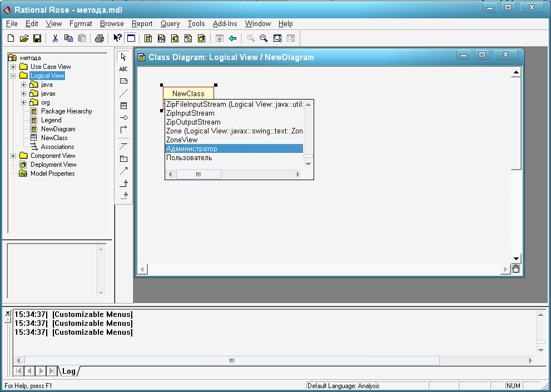Select the Association Class tool
Screen dimensions: 551x392
point(123,146)
